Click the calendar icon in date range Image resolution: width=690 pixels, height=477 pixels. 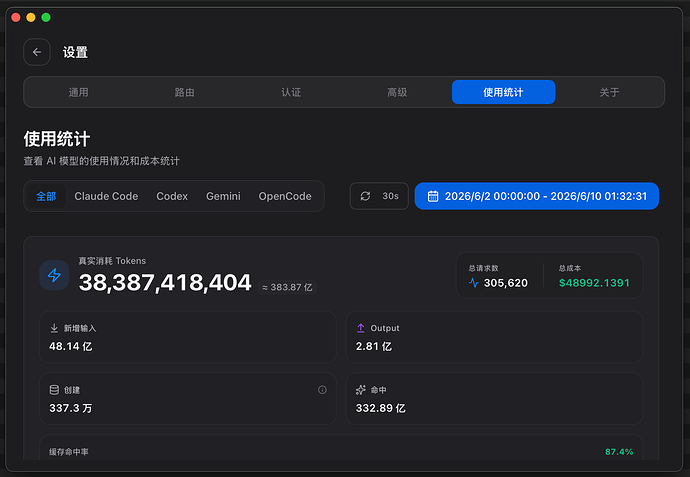click(433, 196)
